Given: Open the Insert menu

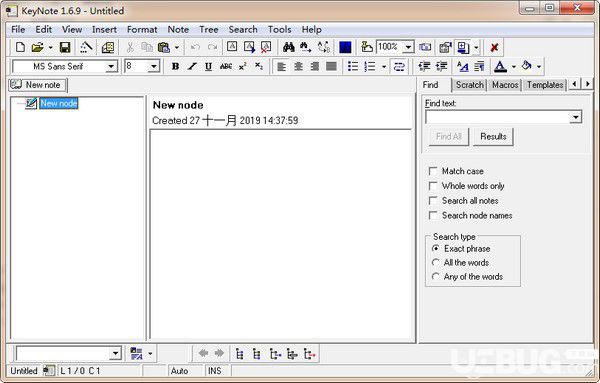Looking at the screenshot, I should pos(104,29).
